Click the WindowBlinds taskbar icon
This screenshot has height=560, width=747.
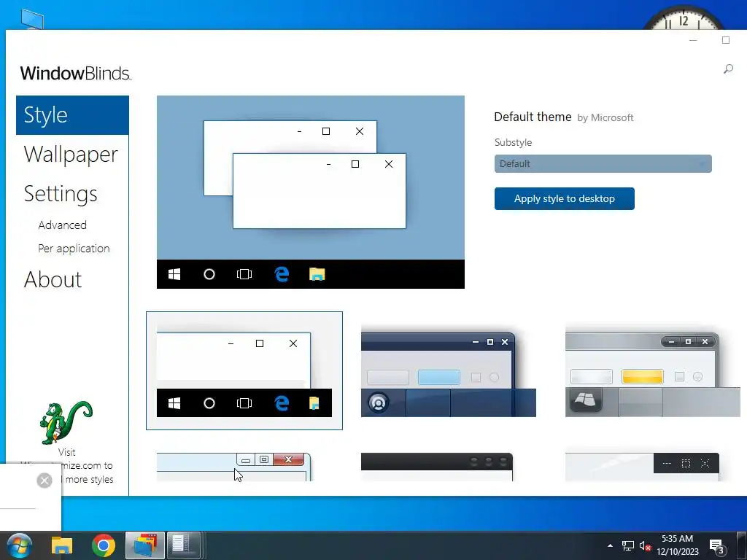[x=145, y=545]
